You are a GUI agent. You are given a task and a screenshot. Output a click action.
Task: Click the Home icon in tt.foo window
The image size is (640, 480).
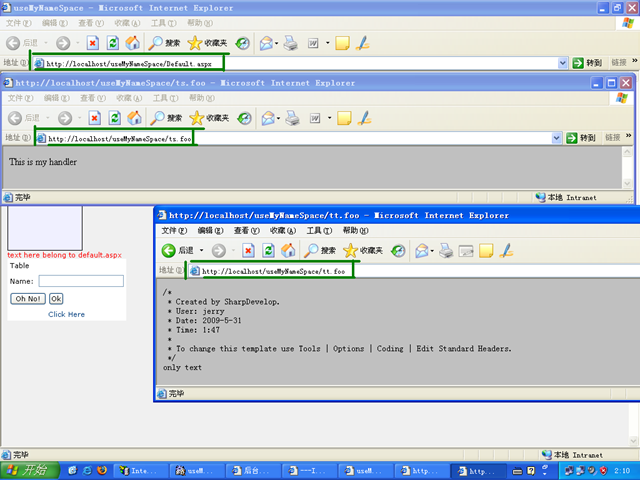pos(288,250)
